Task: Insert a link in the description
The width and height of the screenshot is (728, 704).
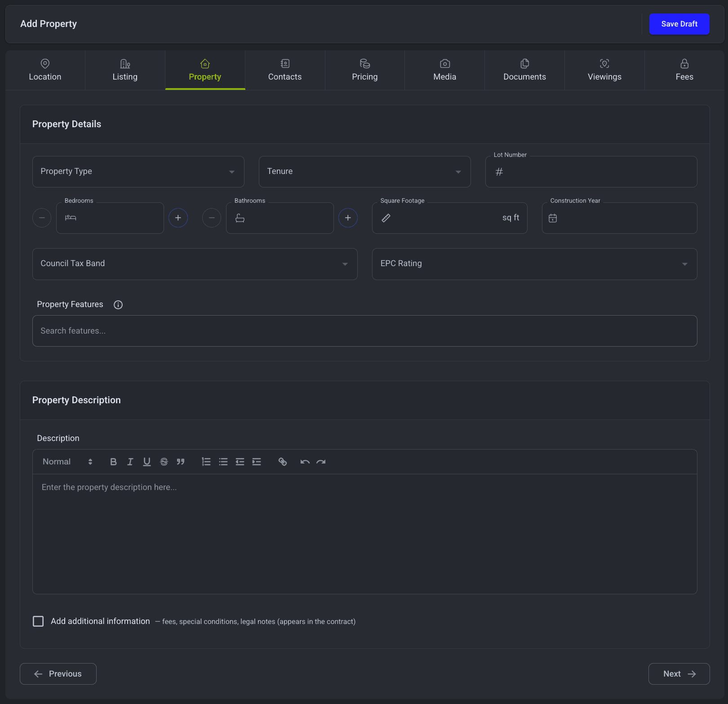Action: [x=283, y=462]
